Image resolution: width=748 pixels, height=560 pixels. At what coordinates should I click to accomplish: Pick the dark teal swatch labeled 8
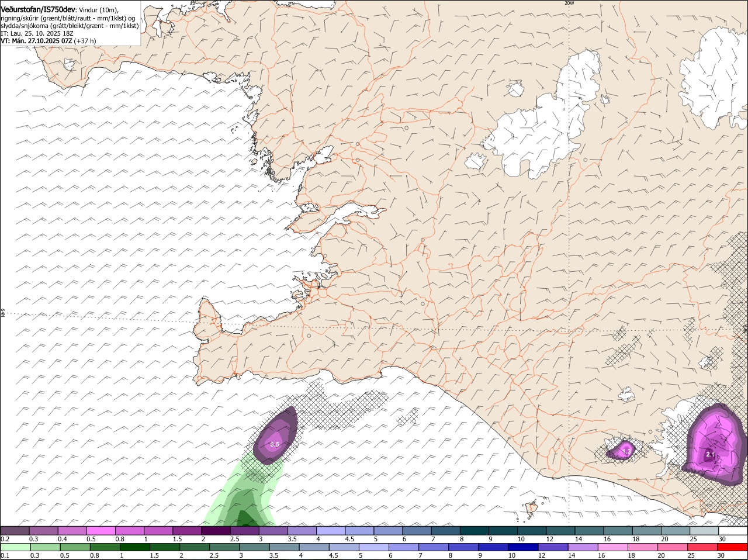click(475, 531)
